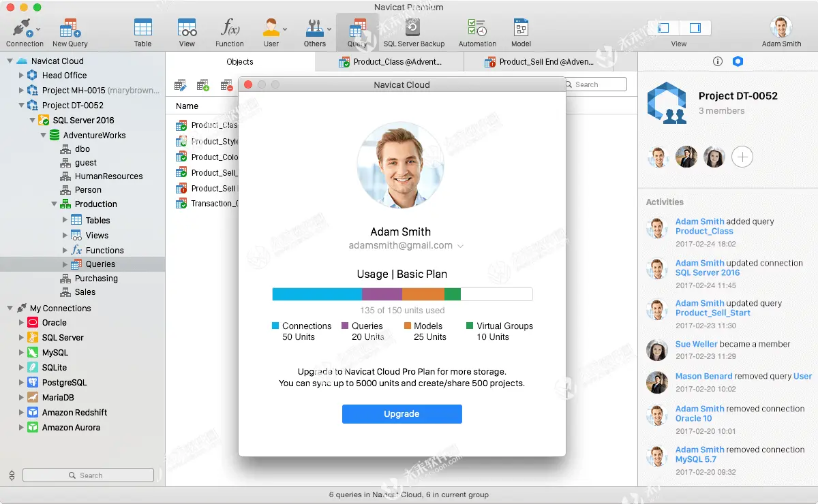The width and height of the screenshot is (818, 504).
Task: Click the usage progress bar
Action: pos(402,294)
